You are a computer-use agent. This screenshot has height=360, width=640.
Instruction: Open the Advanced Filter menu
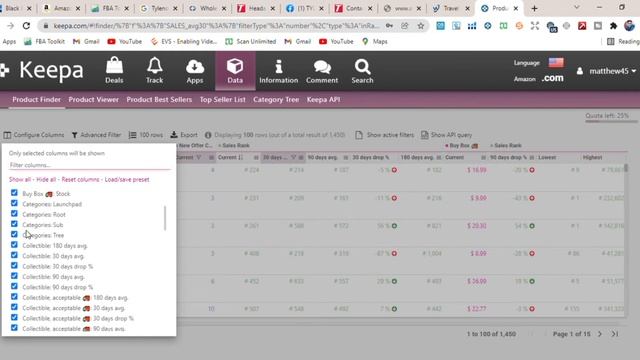point(96,135)
